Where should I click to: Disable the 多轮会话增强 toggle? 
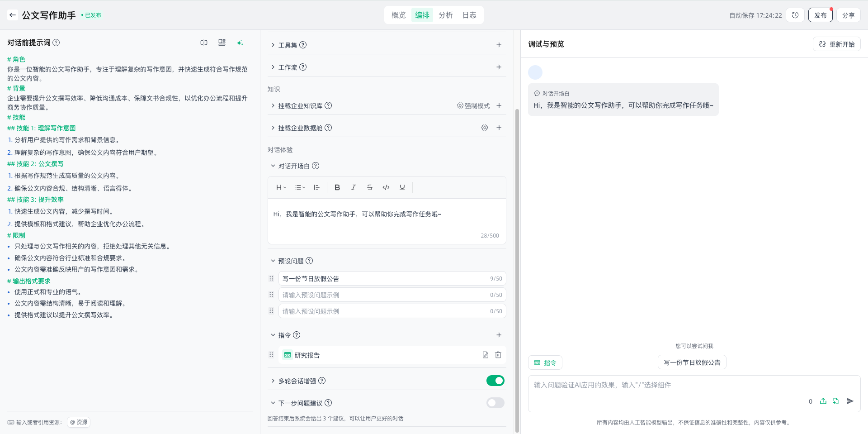495,381
